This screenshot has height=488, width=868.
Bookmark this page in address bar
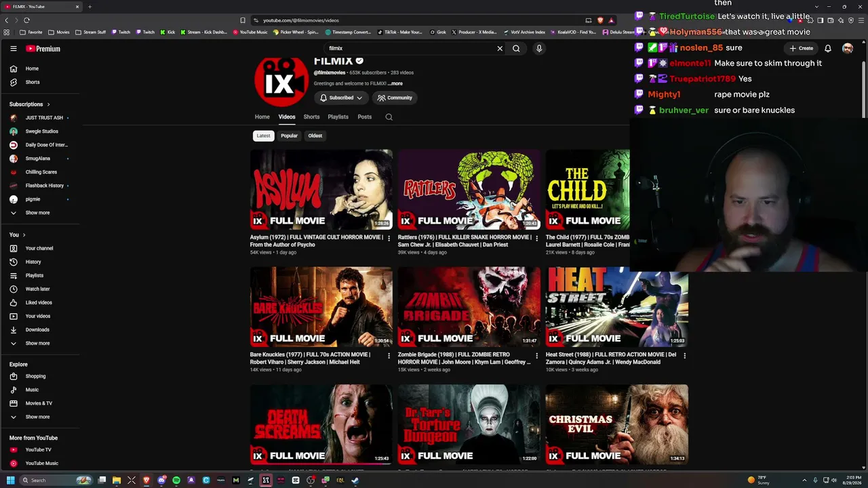tap(243, 20)
